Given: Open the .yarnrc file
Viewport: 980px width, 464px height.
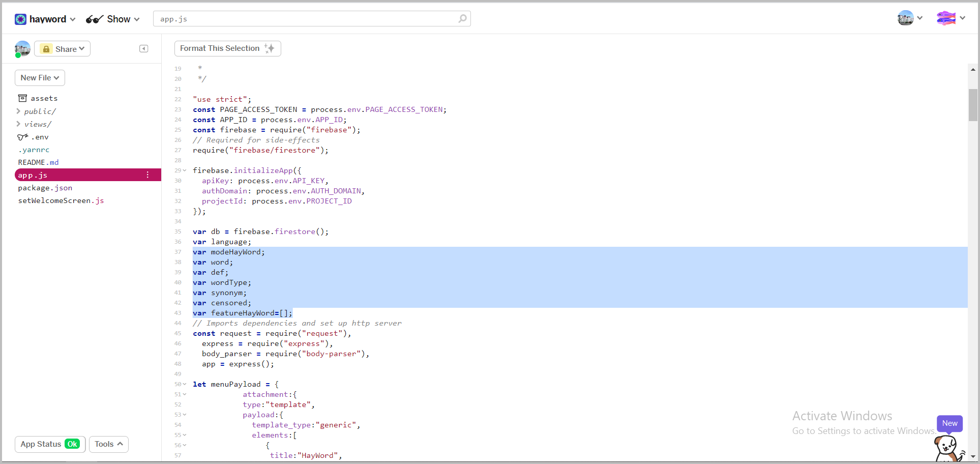Looking at the screenshot, I should (34, 150).
